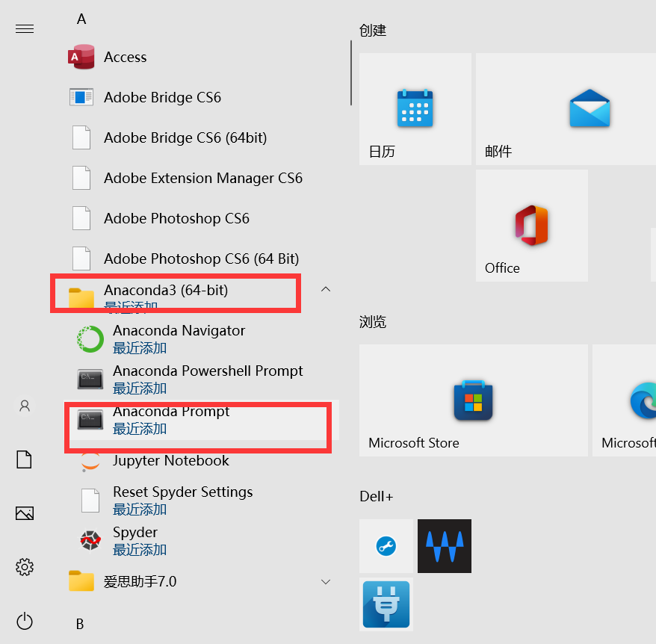Click the 爱思助手7.0 folder icon

[81, 580]
